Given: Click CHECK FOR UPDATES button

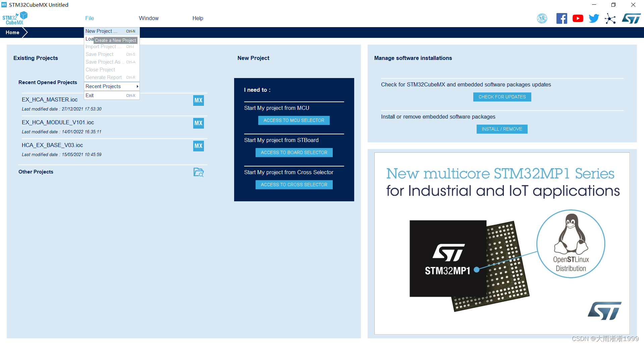Looking at the screenshot, I should [502, 97].
